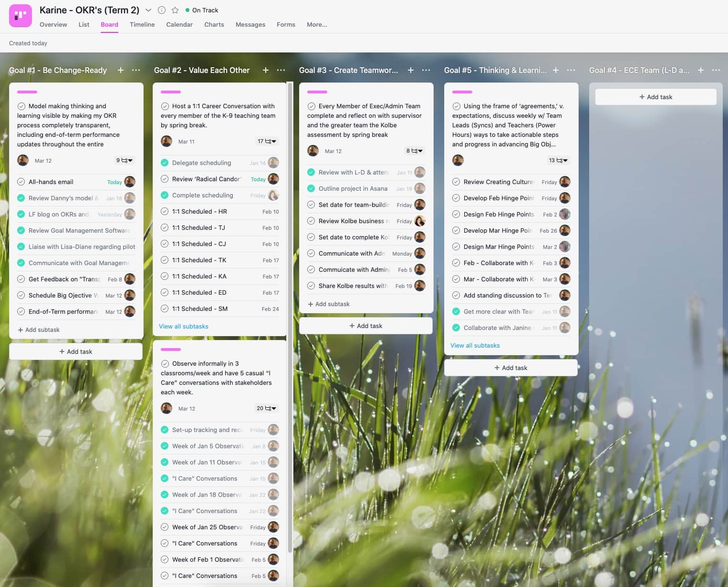Click Add task button in Goal #4 column
The image size is (728, 587).
pyautogui.click(x=655, y=97)
